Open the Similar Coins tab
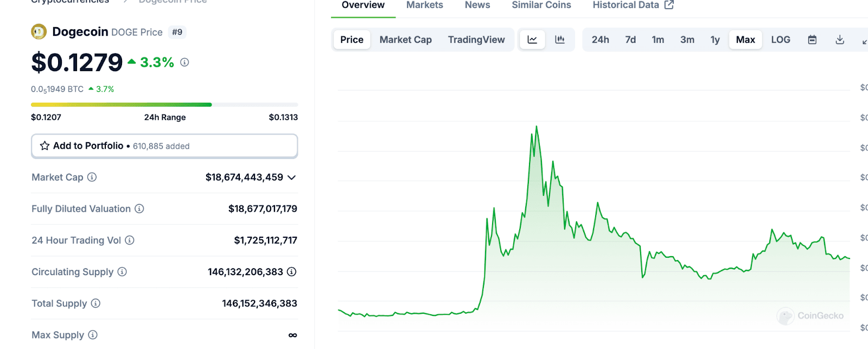 [x=541, y=5]
